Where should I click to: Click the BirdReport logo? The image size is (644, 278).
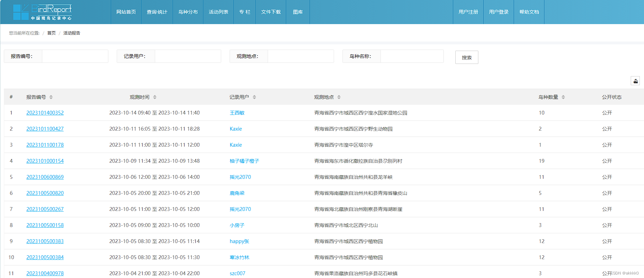[42, 12]
